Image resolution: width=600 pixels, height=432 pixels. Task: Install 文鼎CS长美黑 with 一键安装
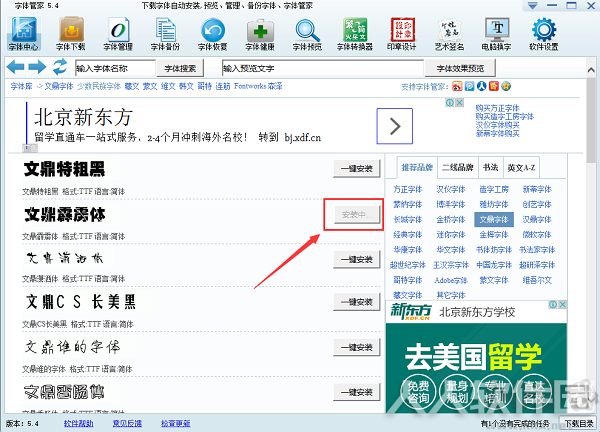(x=357, y=302)
